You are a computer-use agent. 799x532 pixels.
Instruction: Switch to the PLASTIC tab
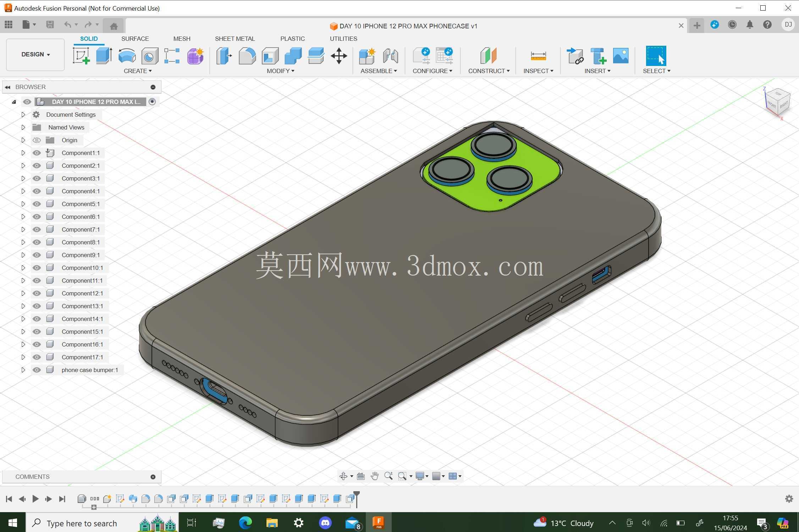click(x=292, y=39)
